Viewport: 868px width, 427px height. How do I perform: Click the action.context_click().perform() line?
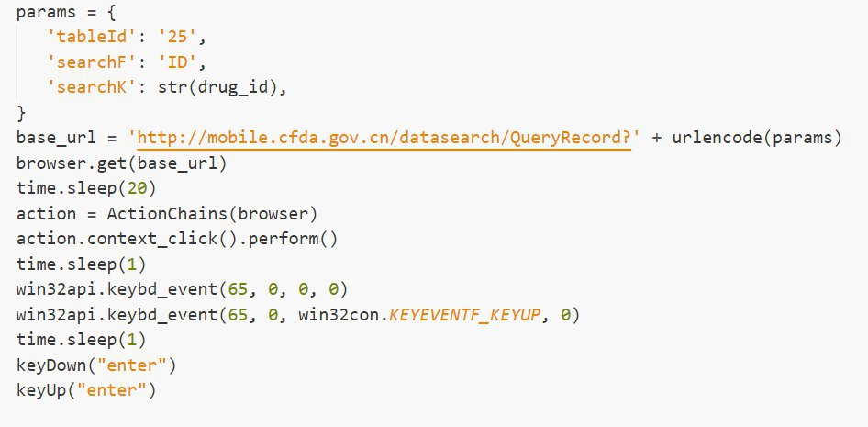[x=176, y=239]
